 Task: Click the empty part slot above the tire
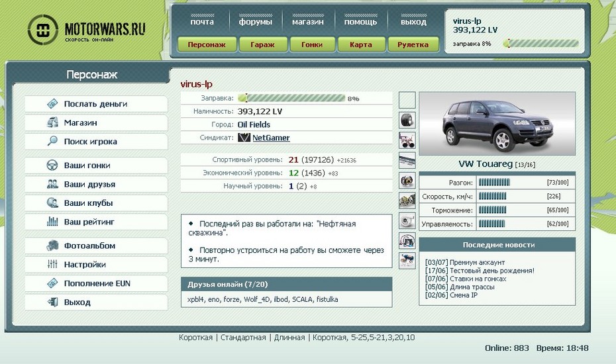click(407, 100)
